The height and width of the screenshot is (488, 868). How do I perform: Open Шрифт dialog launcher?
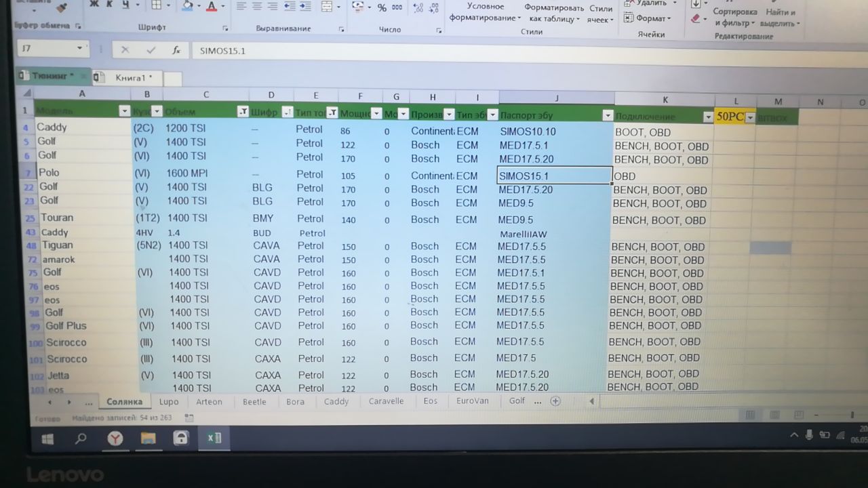226,28
